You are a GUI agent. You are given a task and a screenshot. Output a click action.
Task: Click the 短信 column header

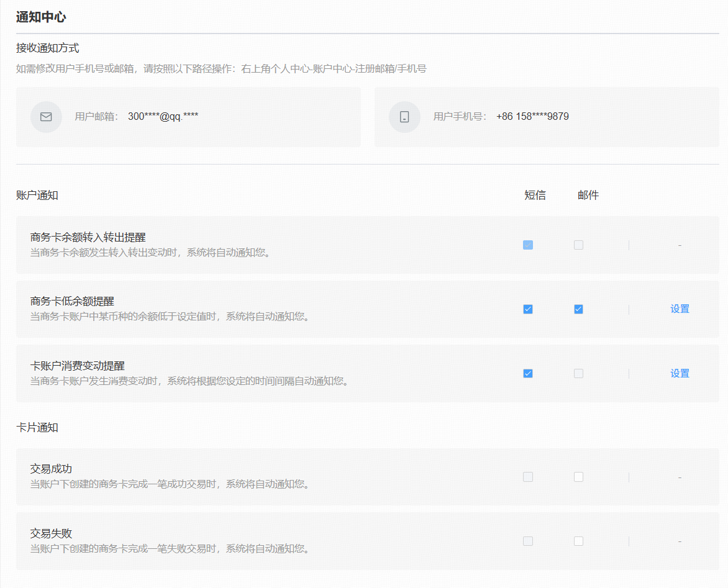[x=535, y=196]
